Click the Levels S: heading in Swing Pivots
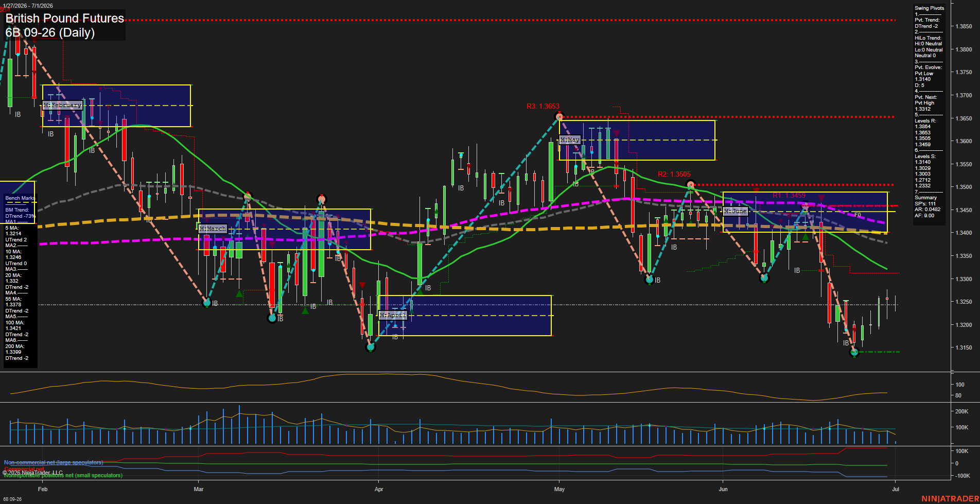 (925, 157)
